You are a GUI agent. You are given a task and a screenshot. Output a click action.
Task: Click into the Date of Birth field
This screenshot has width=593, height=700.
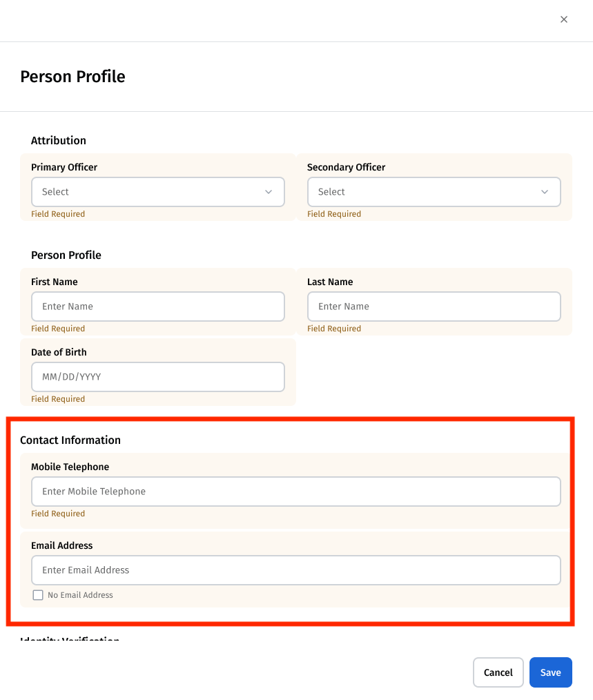(157, 377)
